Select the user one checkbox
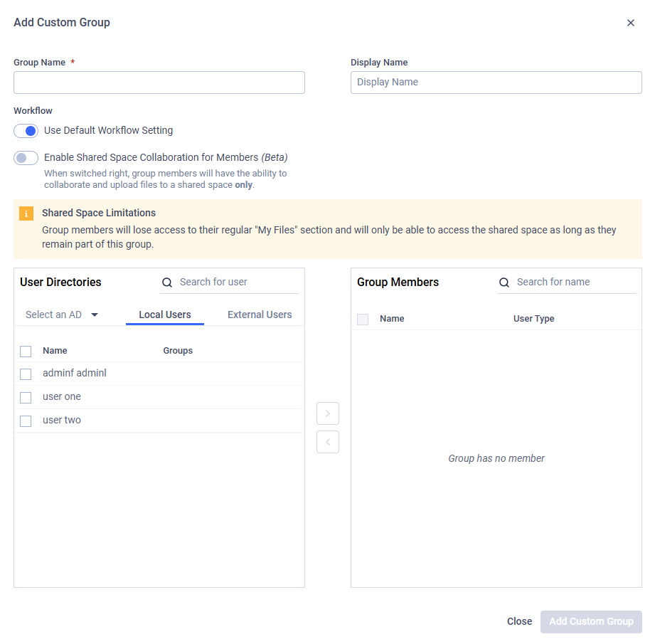Image resolution: width=655 pixels, height=644 pixels. click(26, 397)
